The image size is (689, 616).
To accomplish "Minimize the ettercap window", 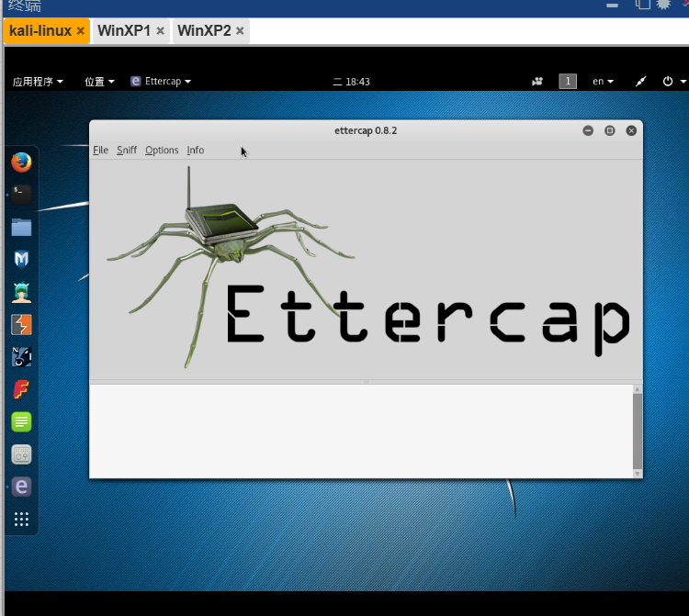I will click(x=588, y=130).
